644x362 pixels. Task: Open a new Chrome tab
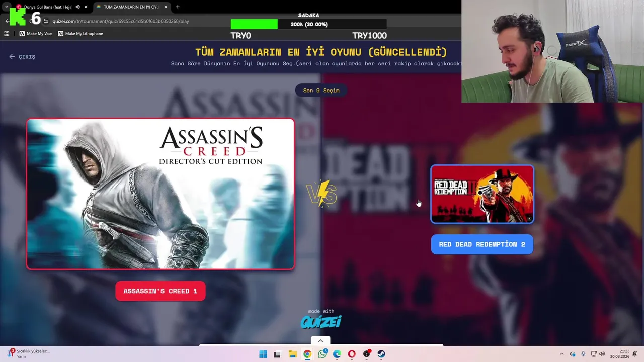[x=178, y=7]
